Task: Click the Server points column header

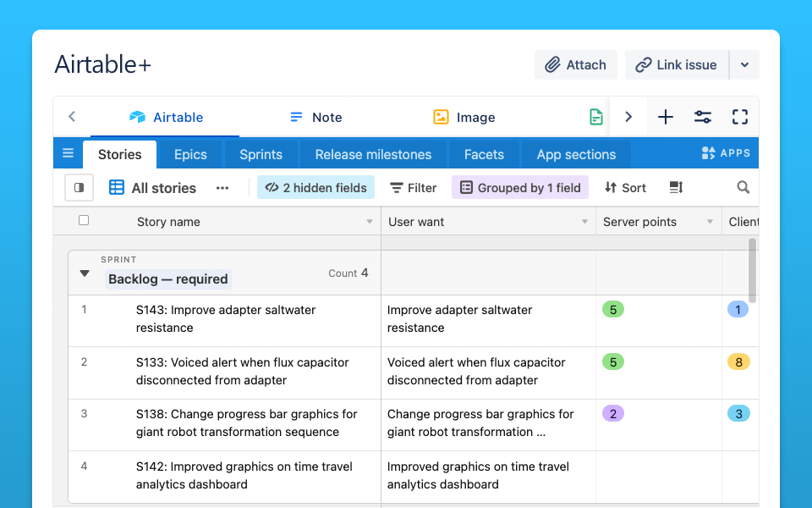Action: (659, 222)
